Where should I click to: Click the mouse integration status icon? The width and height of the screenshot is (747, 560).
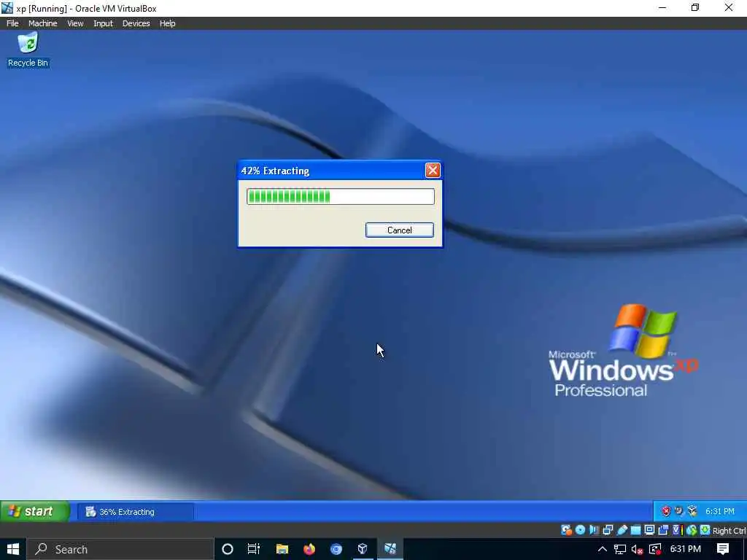[692, 530]
